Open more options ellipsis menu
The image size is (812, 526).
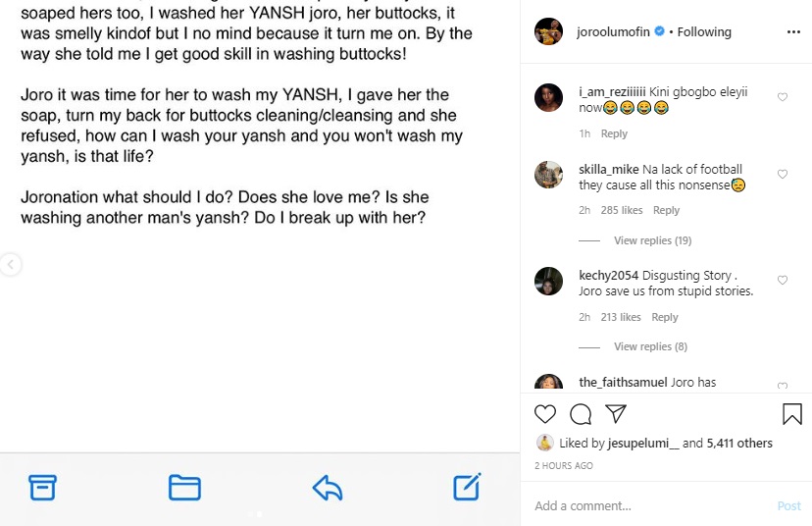793,31
